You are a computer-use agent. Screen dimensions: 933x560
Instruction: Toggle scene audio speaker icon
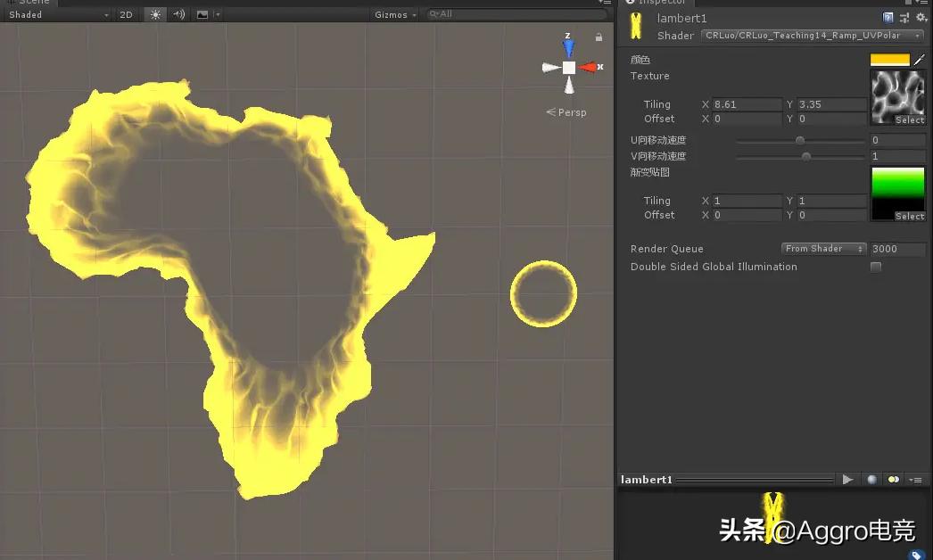point(178,14)
